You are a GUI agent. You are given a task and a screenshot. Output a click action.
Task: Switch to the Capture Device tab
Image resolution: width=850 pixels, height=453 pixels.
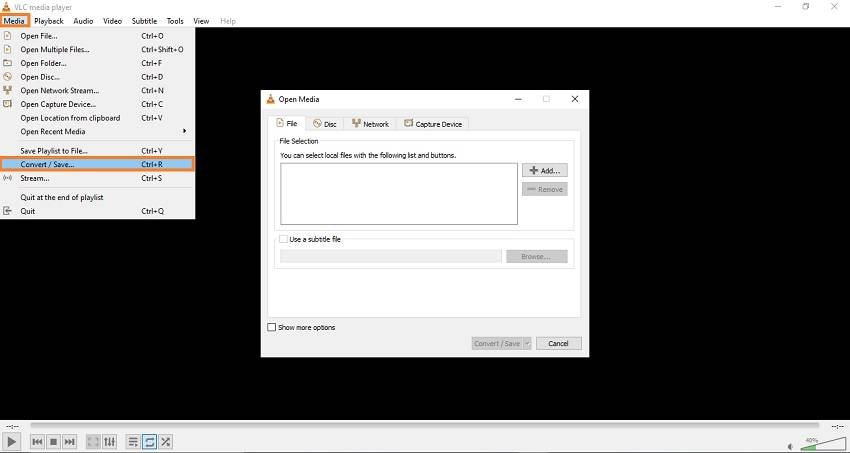433,124
